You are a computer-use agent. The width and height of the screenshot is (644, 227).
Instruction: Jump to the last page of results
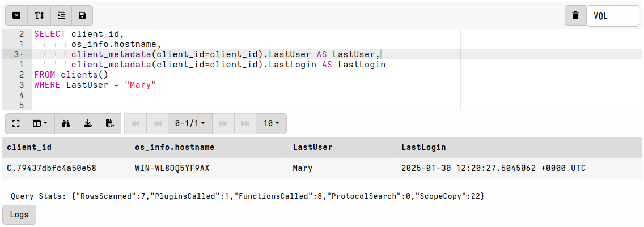tap(245, 123)
